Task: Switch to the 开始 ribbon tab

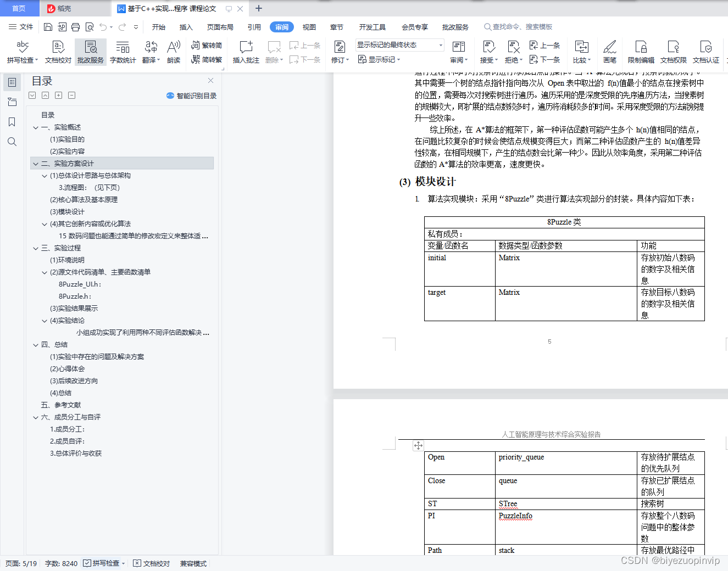Action: pyautogui.click(x=159, y=27)
